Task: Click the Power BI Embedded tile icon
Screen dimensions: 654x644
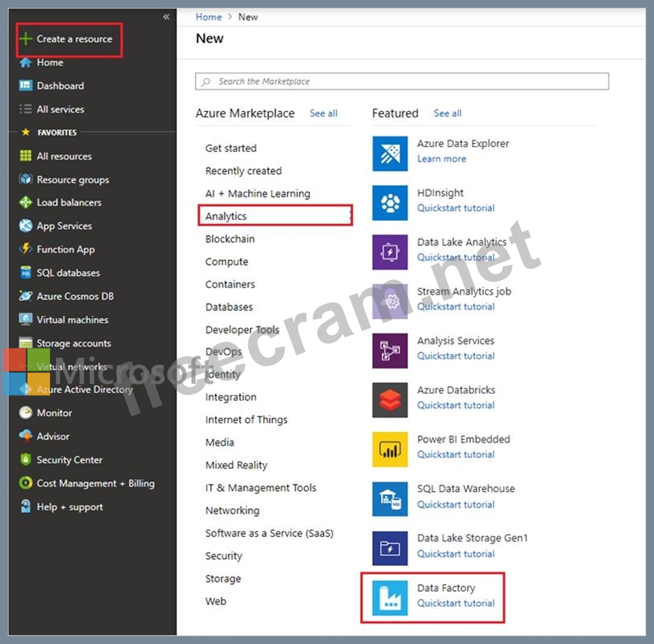Action: [390, 449]
